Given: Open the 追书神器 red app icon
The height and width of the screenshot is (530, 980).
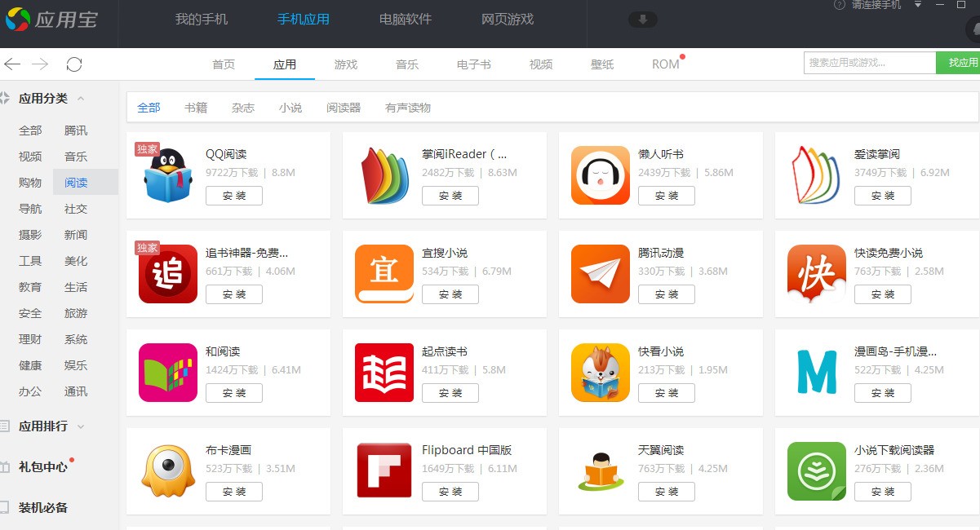Looking at the screenshot, I should coord(168,274).
